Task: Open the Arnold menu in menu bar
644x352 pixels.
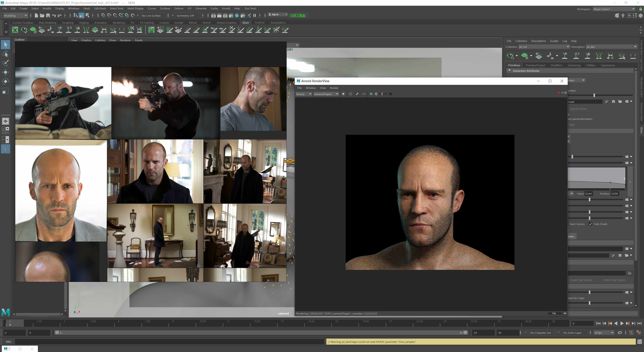Action: (x=226, y=9)
